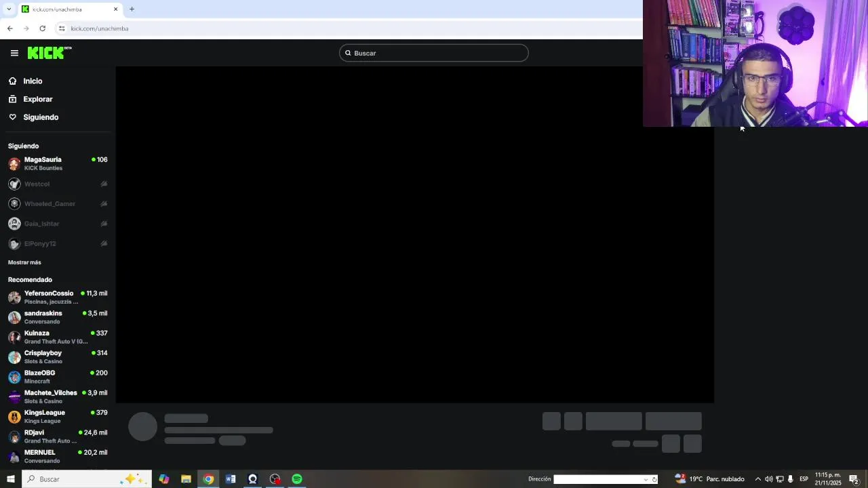
Task: Open the Windows notification center
Action: [x=854, y=479]
